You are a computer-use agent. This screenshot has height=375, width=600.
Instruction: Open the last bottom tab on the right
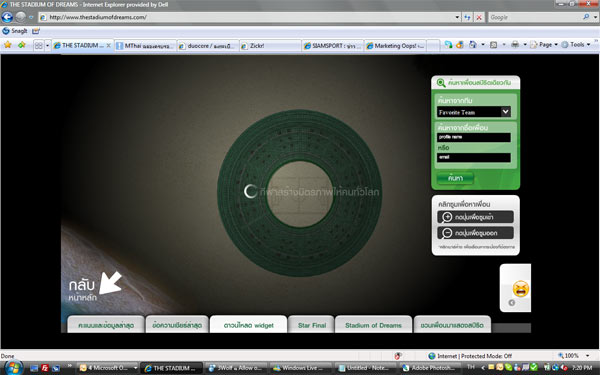[x=452, y=325]
